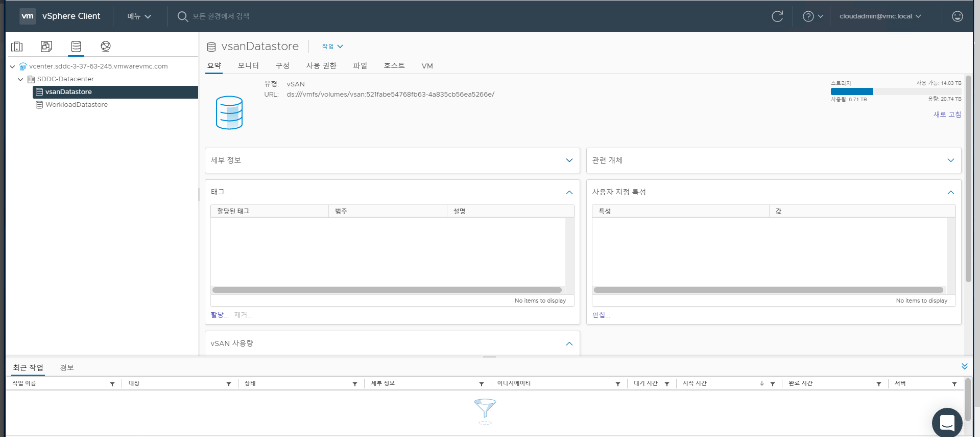Click the smiley feedback icon
Viewport: 980px width, 437px height.
958,16
